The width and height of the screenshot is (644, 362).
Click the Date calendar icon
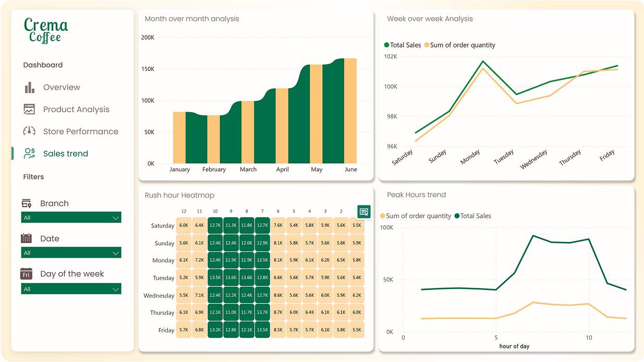pyautogui.click(x=26, y=238)
